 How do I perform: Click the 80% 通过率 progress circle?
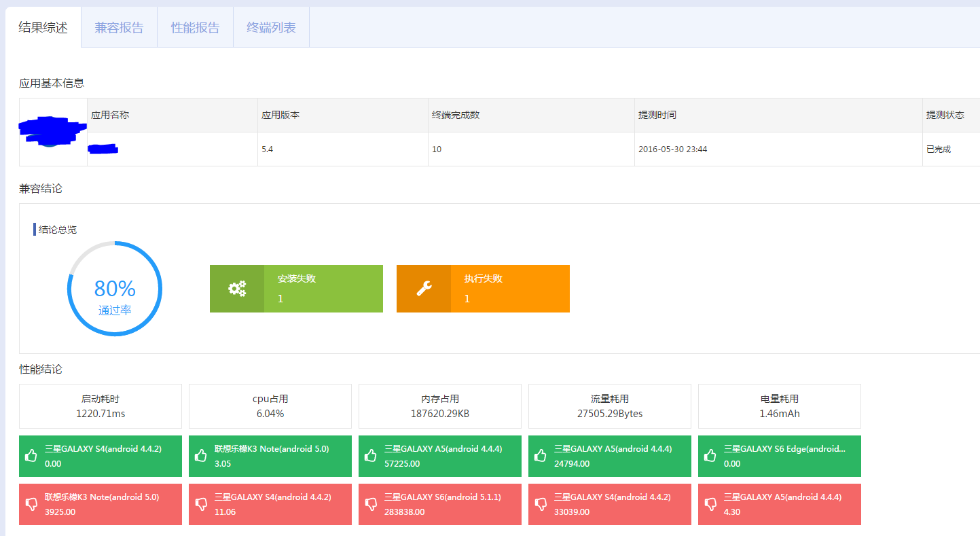point(115,289)
